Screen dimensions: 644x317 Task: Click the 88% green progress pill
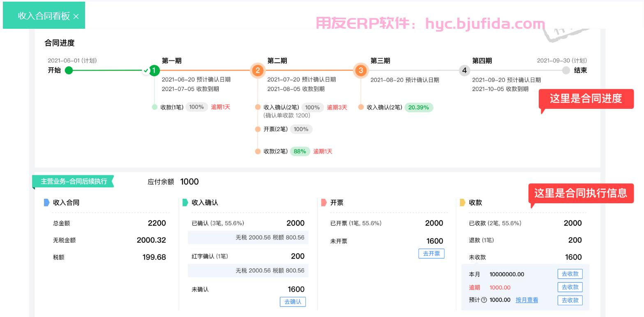[x=300, y=152]
